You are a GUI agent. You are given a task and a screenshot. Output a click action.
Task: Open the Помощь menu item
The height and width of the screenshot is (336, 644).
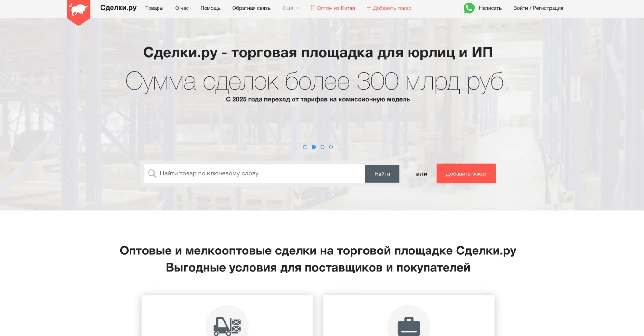(211, 8)
